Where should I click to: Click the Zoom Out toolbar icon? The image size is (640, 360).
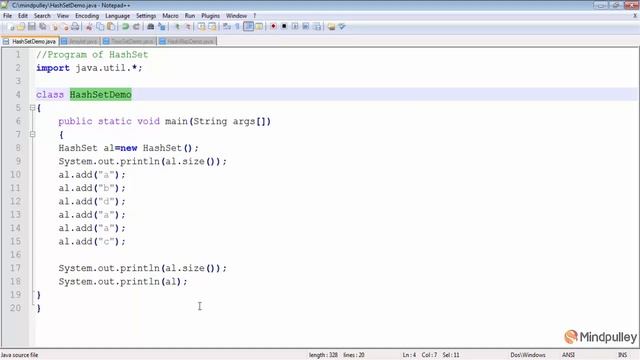click(x=189, y=27)
